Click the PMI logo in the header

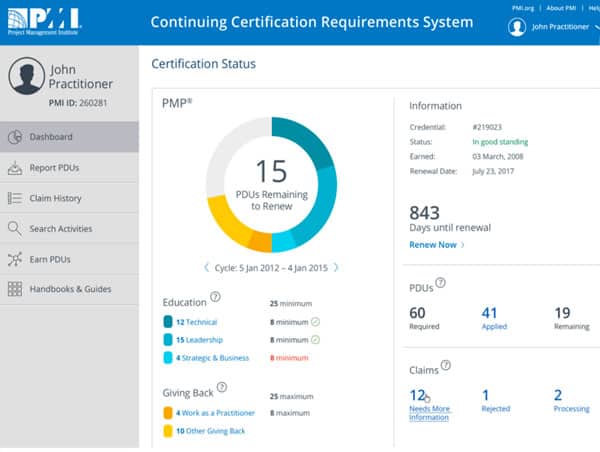coord(44,22)
